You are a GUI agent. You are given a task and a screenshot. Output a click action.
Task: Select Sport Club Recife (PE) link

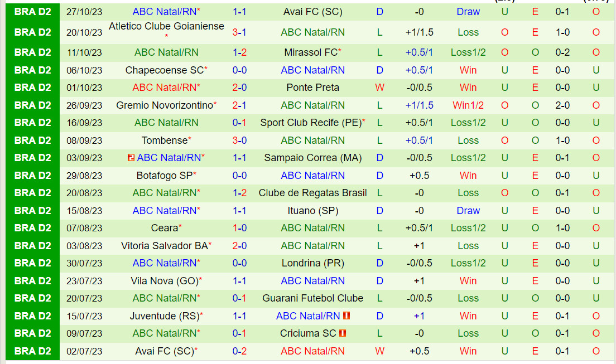pos(311,123)
